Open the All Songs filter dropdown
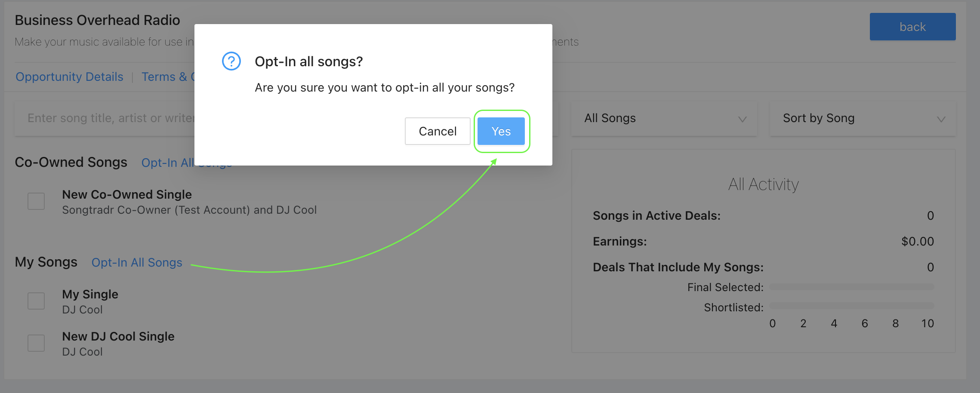Image resolution: width=980 pixels, height=393 pixels. tap(664, 119)
